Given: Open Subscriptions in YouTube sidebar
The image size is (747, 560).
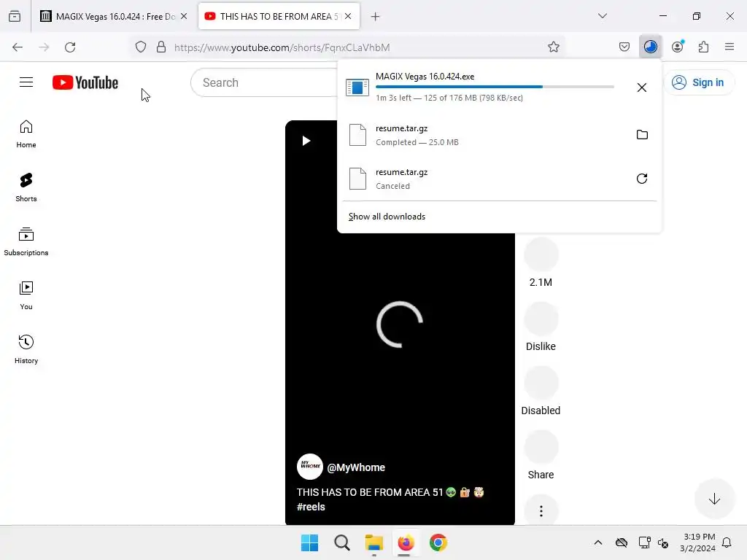Looking at the screenshot, I should 26,242.
